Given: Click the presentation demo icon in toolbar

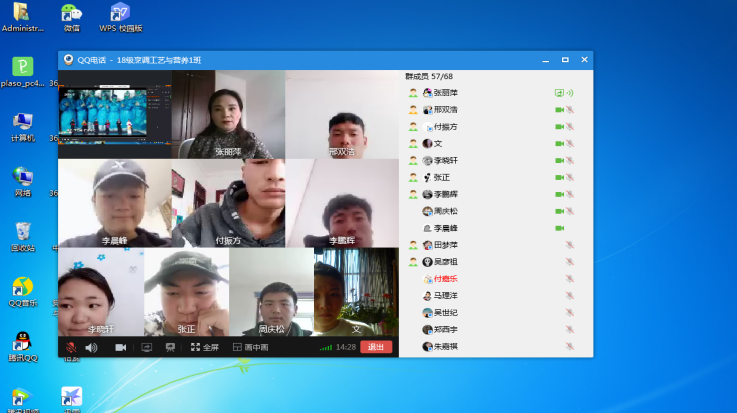Looking at the screenshot, I should [x=170, y=347].
